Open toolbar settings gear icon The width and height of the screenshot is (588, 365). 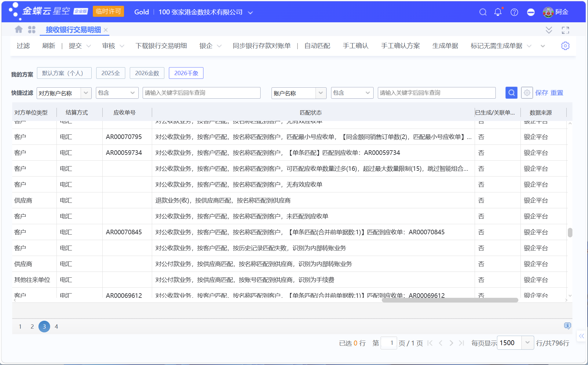pos(565,46)
